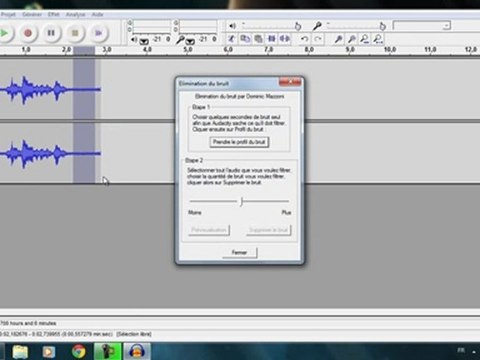This screenshot has height=360, width=480.
Task: Click the input volume slider handle
Action: 382,26
